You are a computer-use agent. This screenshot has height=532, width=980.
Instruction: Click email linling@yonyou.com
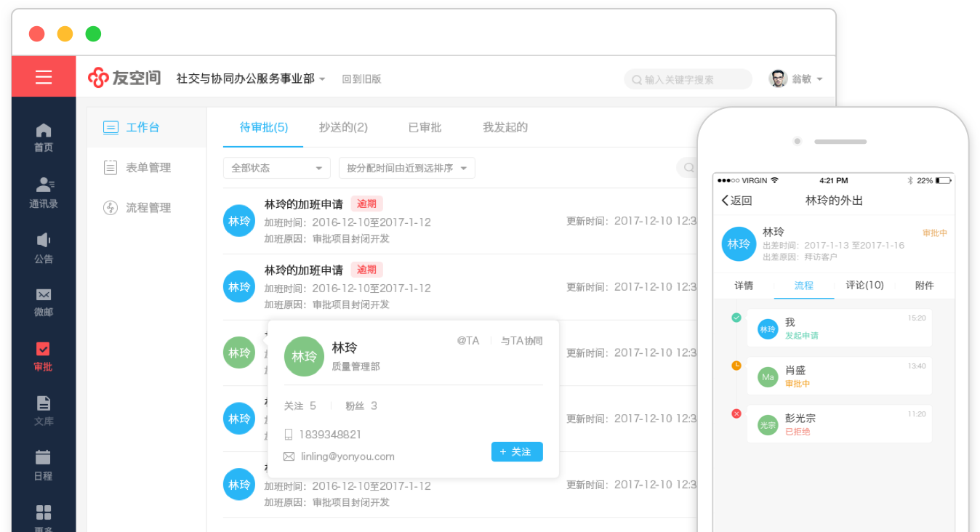coord(348,456)
